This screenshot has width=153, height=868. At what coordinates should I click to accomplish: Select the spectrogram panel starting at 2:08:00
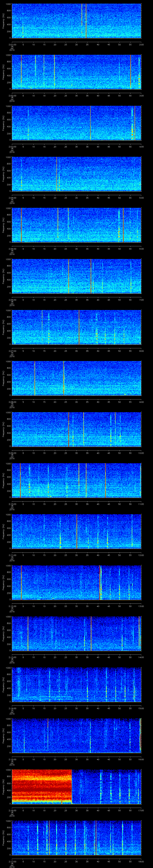point(77,378)
